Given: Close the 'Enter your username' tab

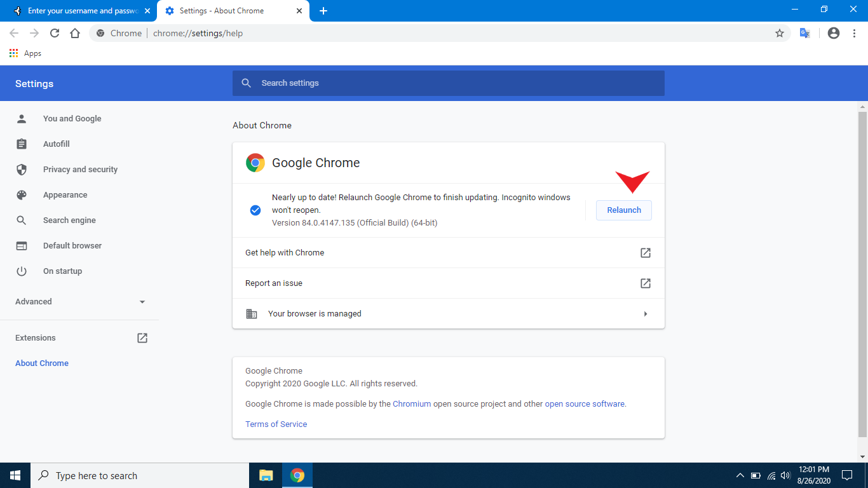Looking at the screenshot, I should pyautogui.click(x=147, y=11).
